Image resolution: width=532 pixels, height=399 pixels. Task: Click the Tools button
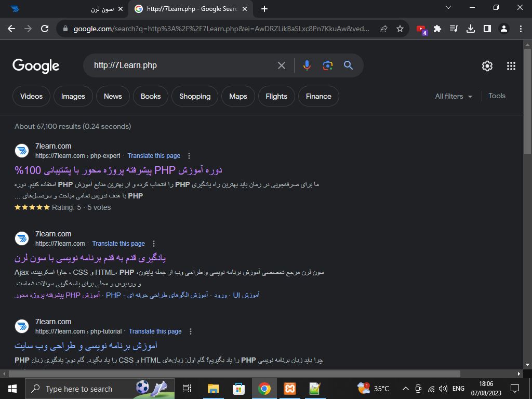point(497,96)
